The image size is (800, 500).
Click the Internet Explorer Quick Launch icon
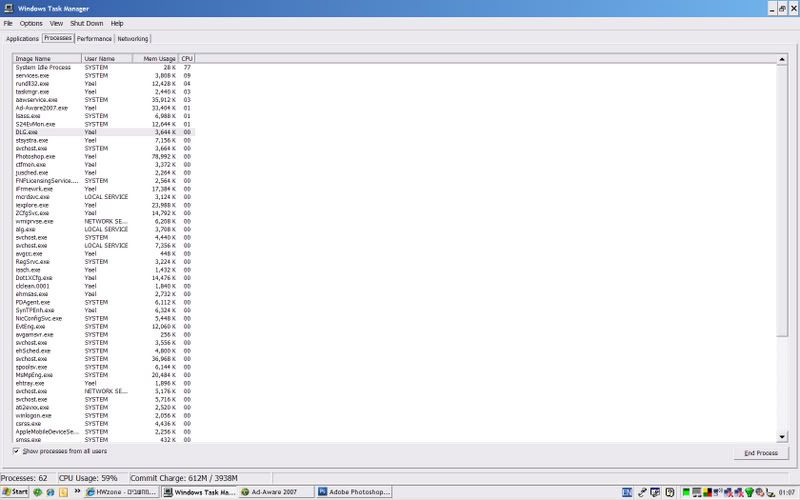(x=50, y=492)
